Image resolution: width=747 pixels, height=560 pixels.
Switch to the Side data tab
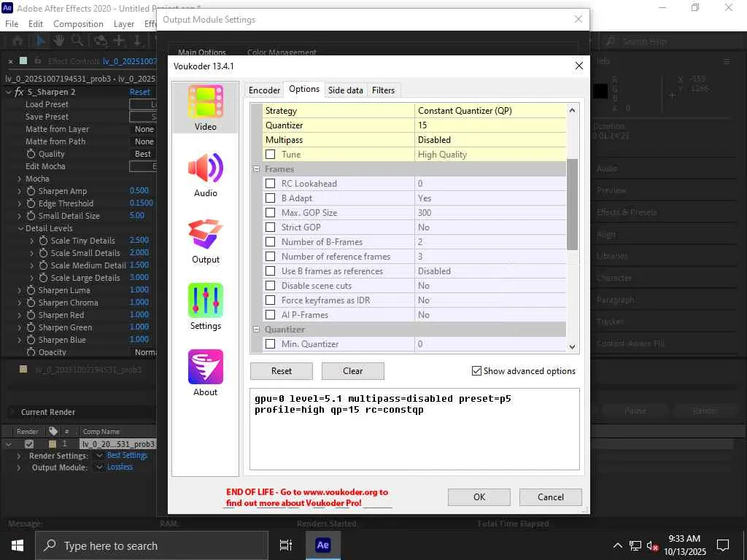(345, 90)
